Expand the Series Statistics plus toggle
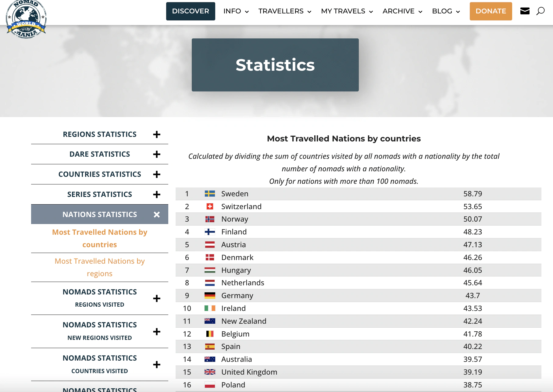 (157, 194)
